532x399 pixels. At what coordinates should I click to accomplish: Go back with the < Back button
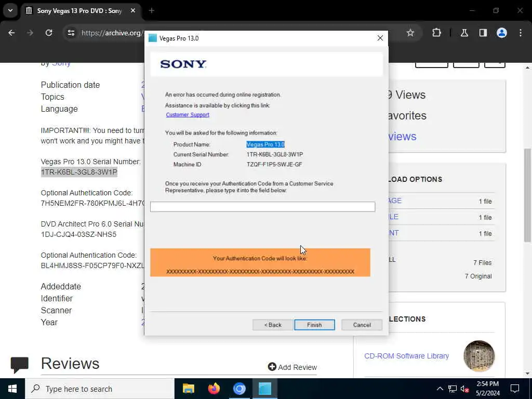coord(273,325)
